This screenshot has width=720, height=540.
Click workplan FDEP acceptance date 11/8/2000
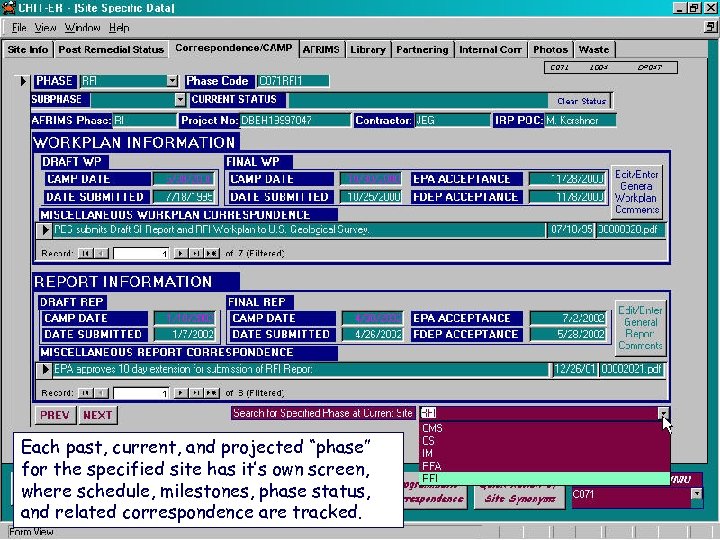[567, 197]
